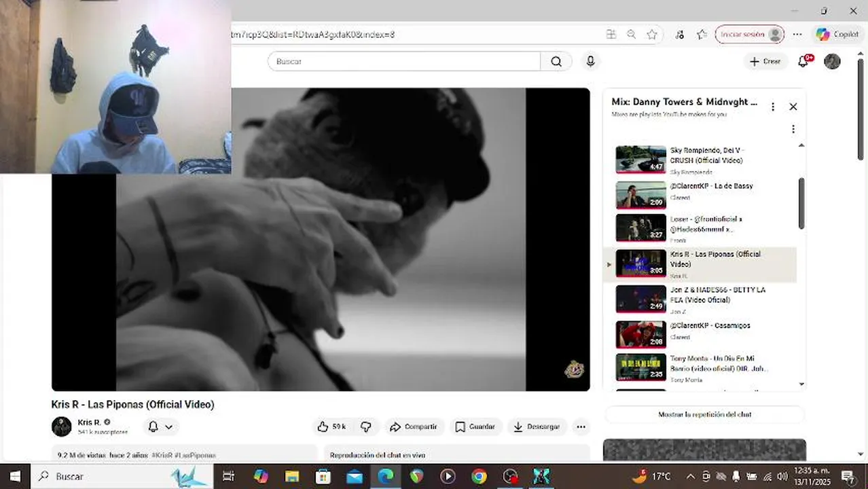Open YouTube account avatar menu

(x=832, y=61)
